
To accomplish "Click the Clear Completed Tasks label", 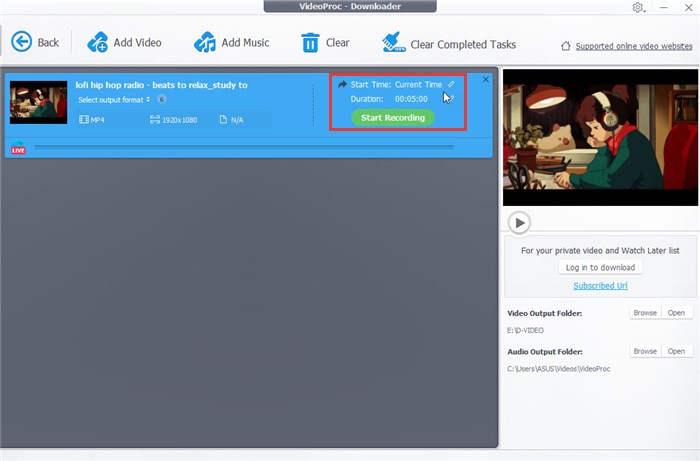I will [x=463, y=45].
